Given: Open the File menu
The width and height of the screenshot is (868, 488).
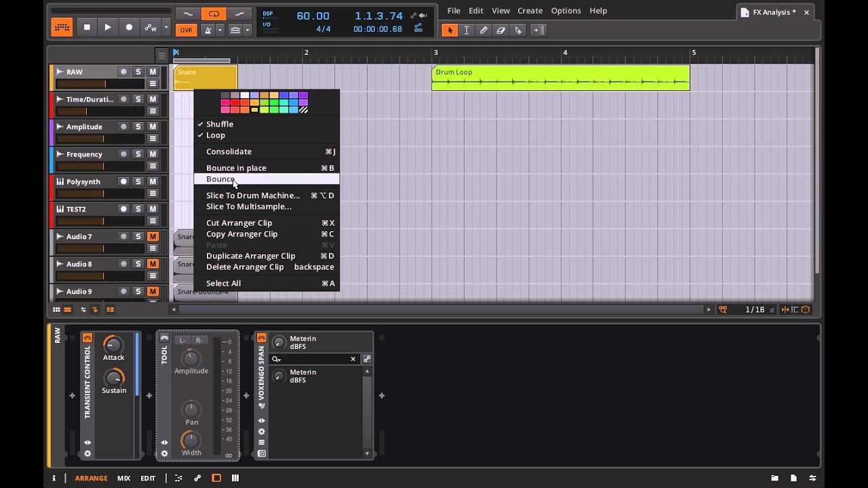Looking at the screenshot, I should click(x=454, y=11).
